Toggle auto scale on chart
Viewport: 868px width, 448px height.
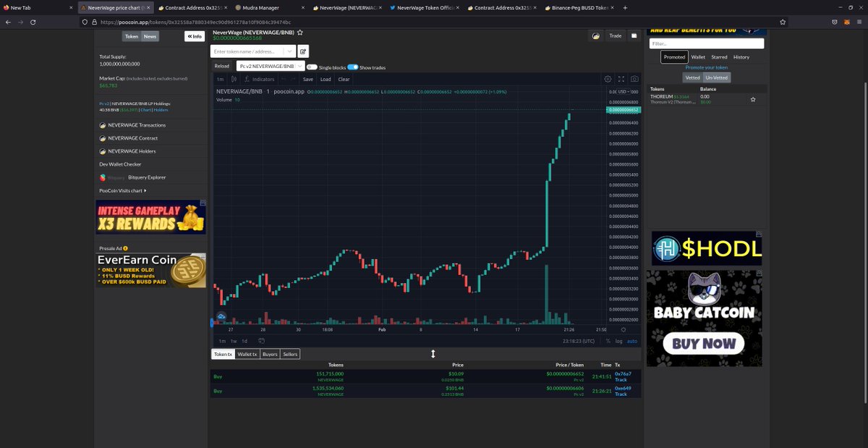coord(632,341)
